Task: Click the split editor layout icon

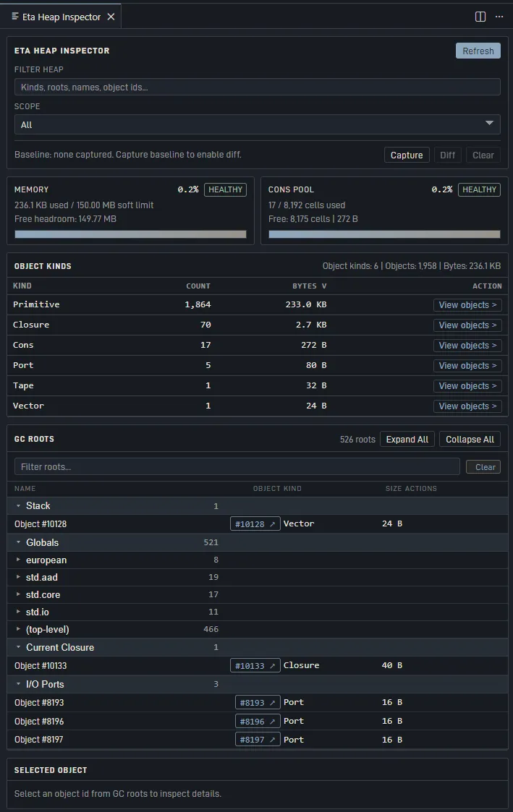Action: 480,17
